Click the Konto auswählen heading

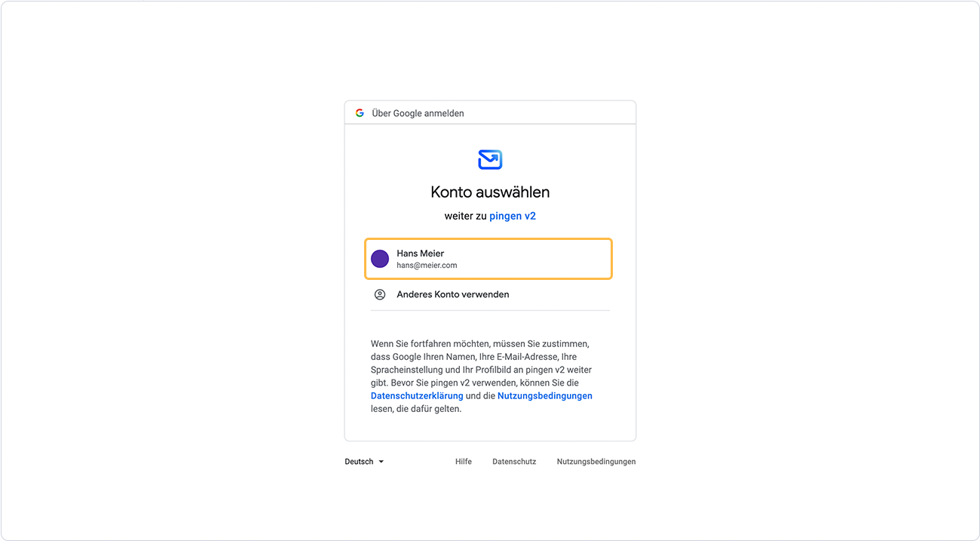490,192
